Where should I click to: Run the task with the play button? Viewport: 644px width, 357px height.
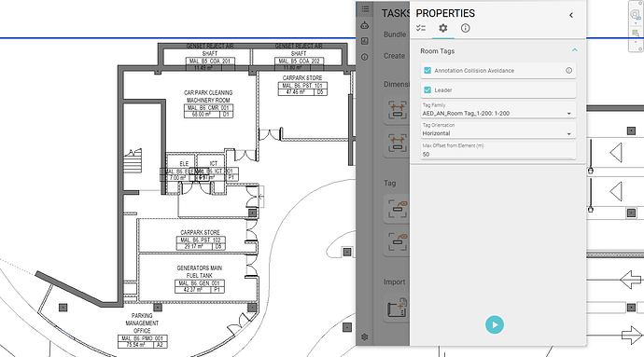[x=495, y=325]
